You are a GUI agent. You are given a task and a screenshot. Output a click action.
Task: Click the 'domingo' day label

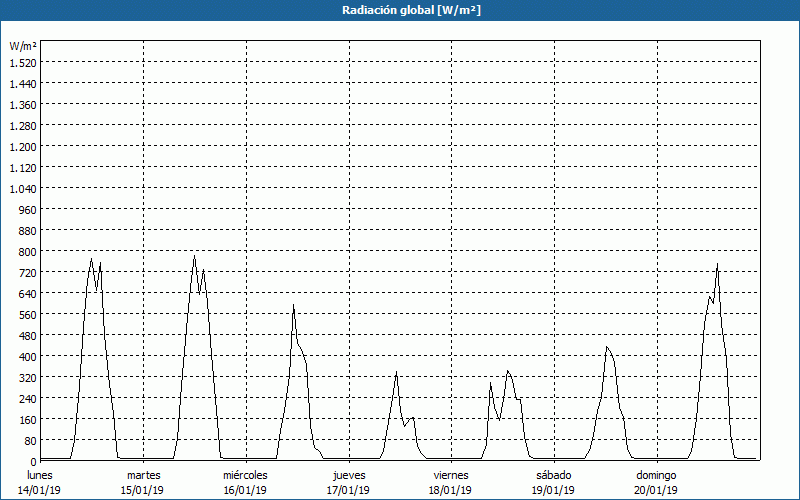pyautogui.click(x=657, y=475)
